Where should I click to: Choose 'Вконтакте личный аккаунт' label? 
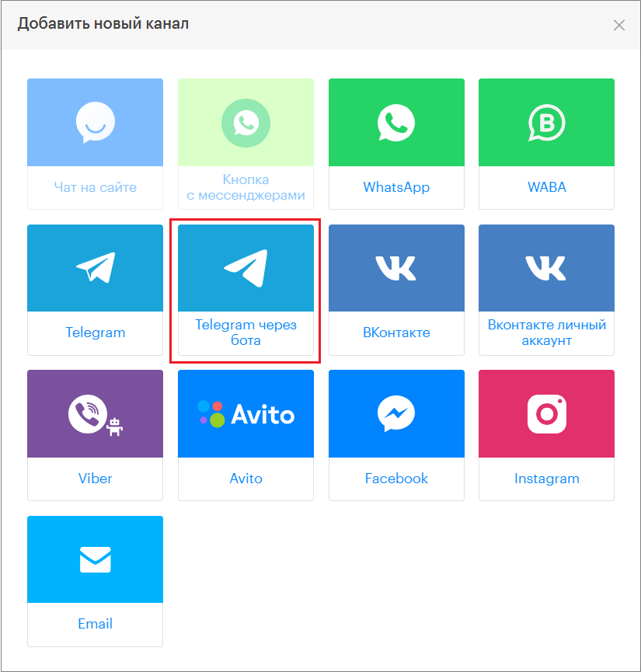coord(547,333)
